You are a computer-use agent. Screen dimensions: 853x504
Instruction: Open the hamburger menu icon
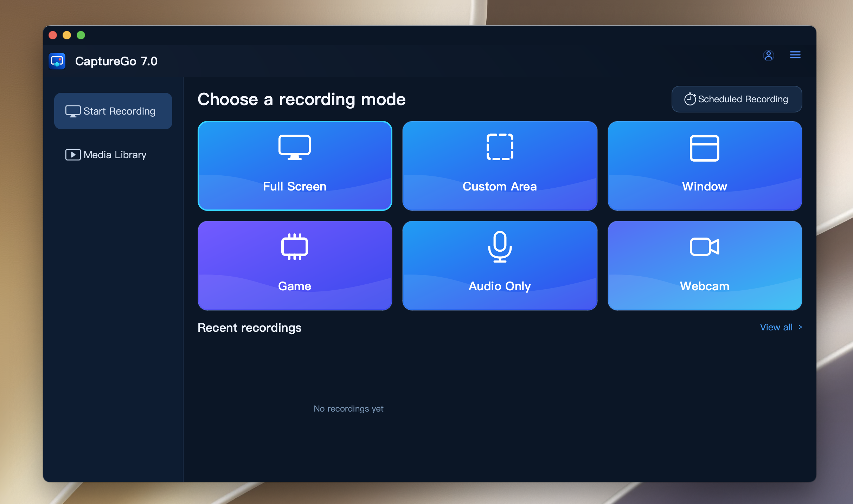(795, 55)
